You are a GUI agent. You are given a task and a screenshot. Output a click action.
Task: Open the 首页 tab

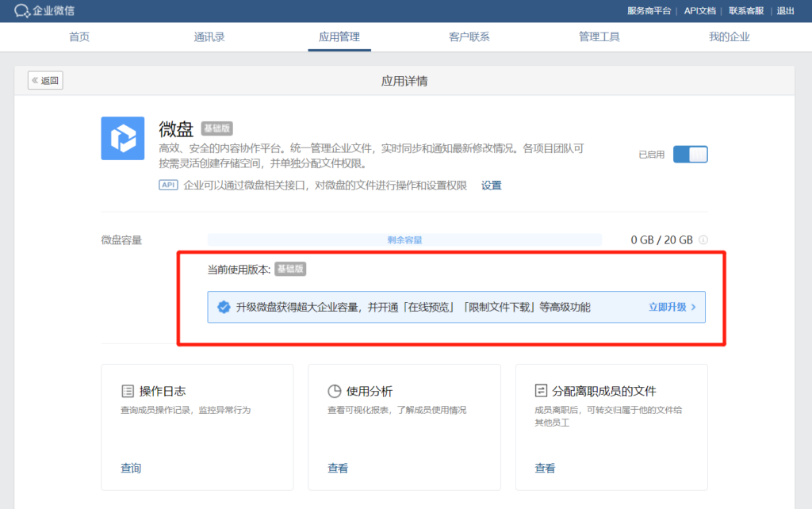tap(79, 36)
